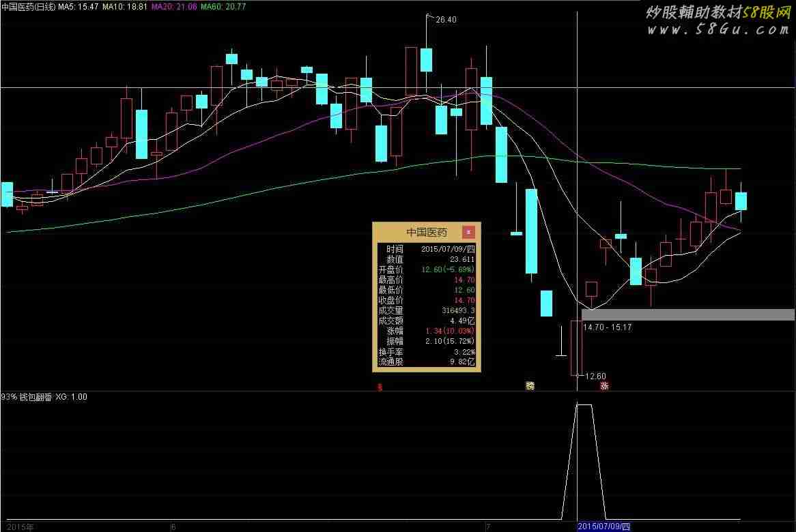Image resolution: width=796 pixels, height=532 pixels.
Task: Click the 2015年 axis label
Action: 20,527
